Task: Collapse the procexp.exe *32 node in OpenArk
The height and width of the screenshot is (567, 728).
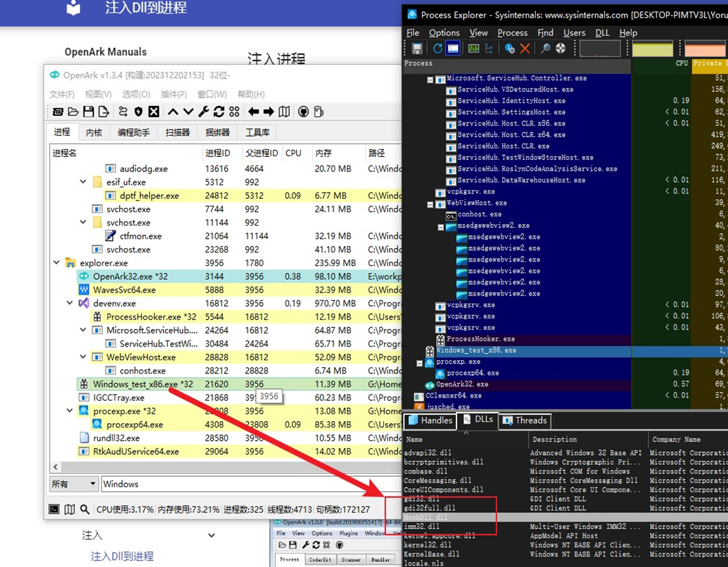Action: pos(69,411)
